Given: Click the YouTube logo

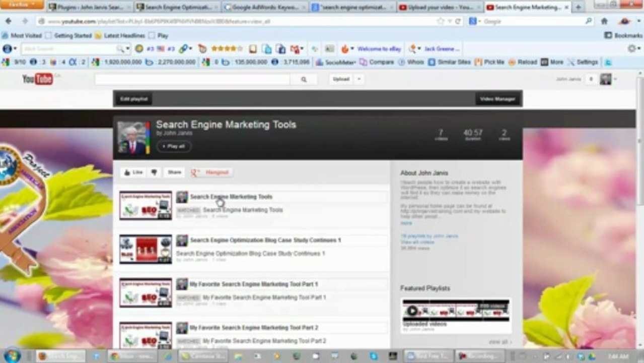Looking at the screenshot, I should coord(38,79).
